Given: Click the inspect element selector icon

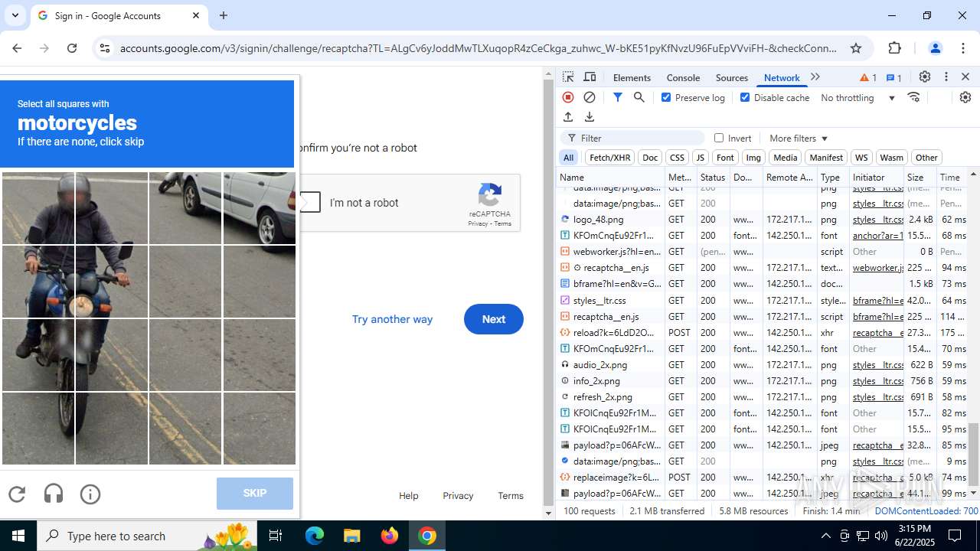Looking at the screenshot, I should [568, 77].
